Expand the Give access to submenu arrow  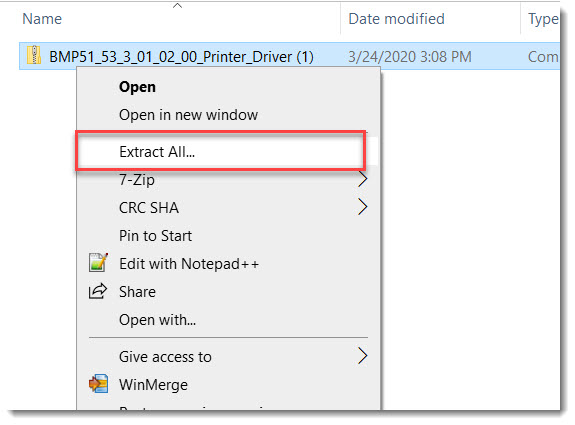point(363,356)
